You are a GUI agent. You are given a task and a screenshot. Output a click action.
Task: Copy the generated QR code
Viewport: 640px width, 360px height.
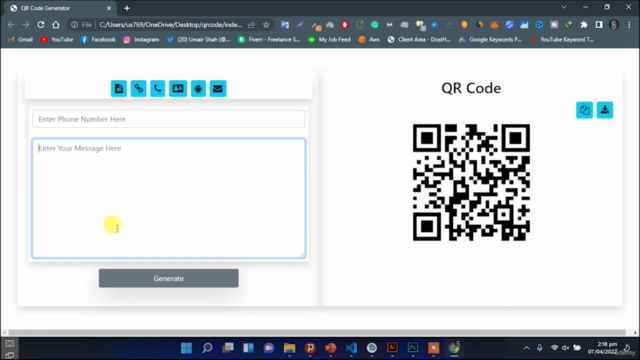[584, 110]
